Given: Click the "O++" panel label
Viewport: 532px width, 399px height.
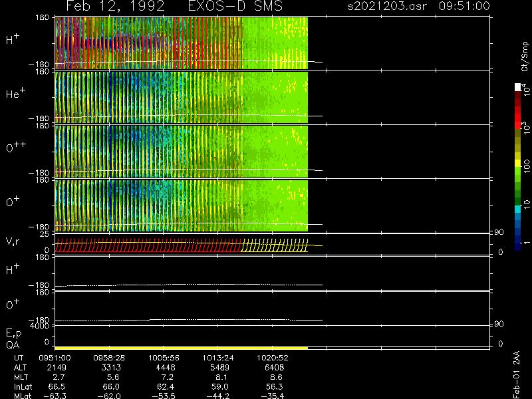Looking at the screenshot, I should click(x=16, y=147).
